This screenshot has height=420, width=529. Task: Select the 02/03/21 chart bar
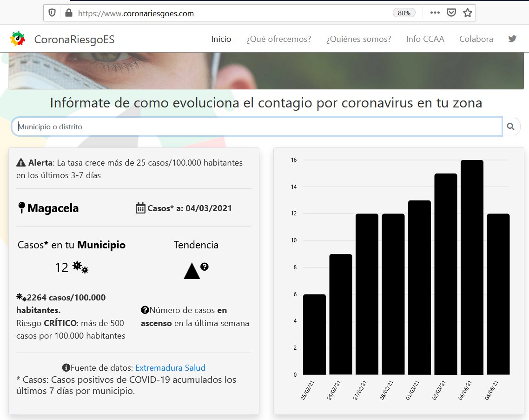pyautogui.click(x=446, y=274)
